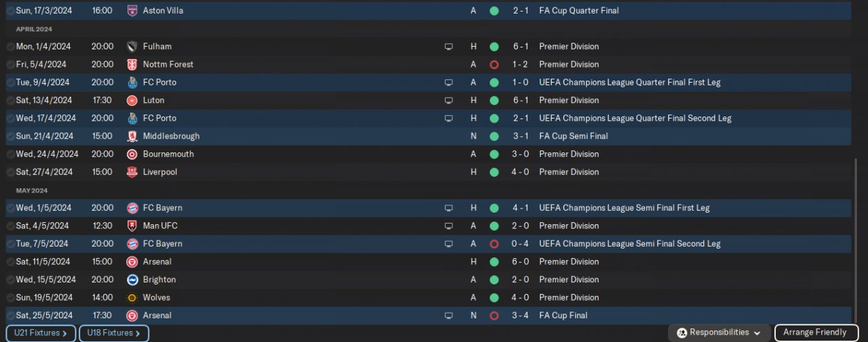Toggle the check circle beside Sat, 27/4/2024

click(10, 172)
